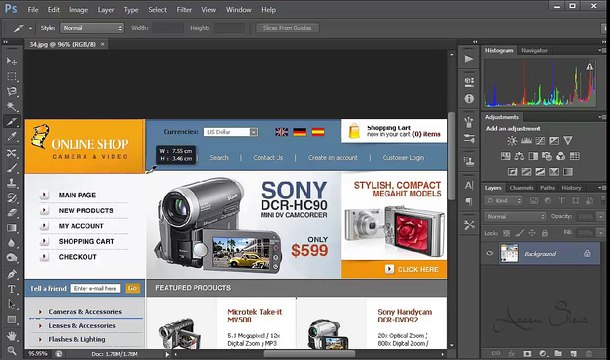Viewport: 610px width, 360px height.
Task: Select the Rectangular Marquee tool
Action: [x=12, y=76]
